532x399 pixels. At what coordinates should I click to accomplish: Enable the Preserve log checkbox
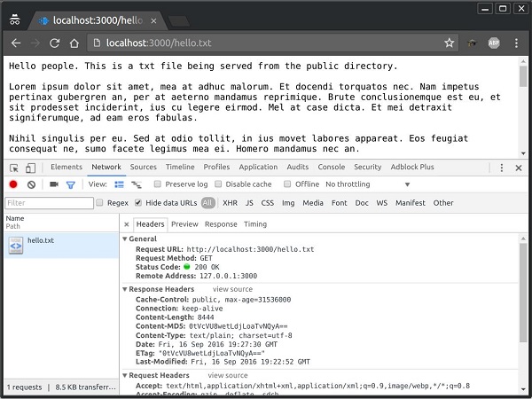158,184
